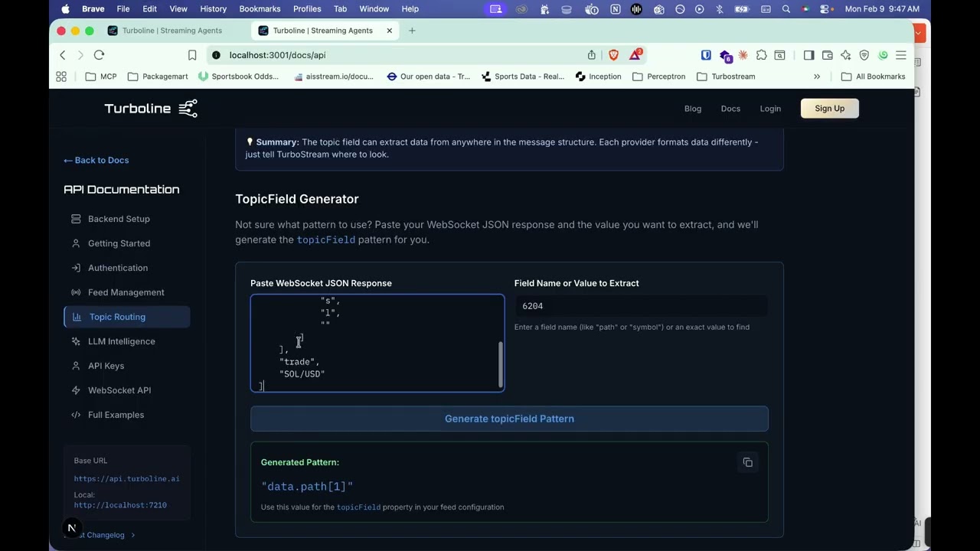This screenshot has width=980, height=551.
Task: Bookmark this page icon in address bar
Action: [x=192, y=55]
